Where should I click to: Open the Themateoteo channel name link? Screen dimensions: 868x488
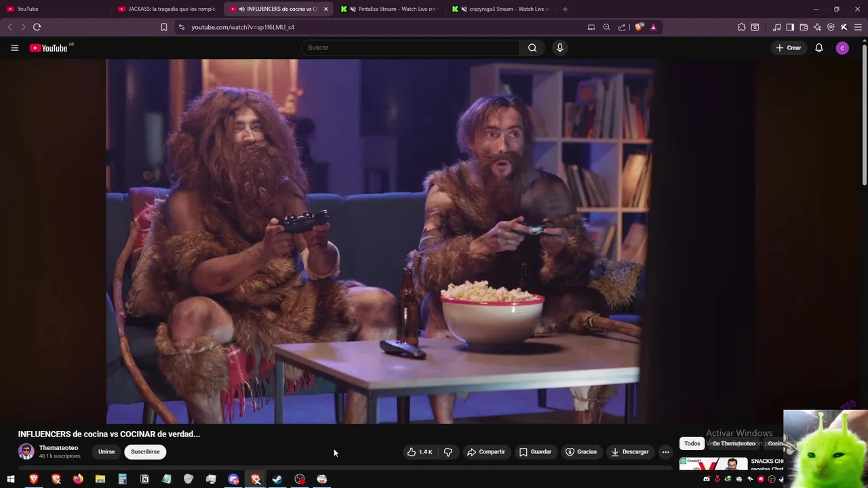click(58, 448)
